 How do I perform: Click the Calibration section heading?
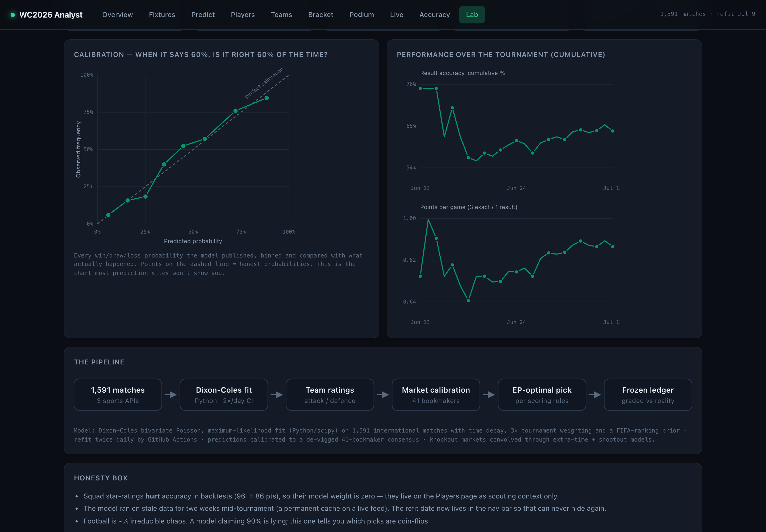pyautogui.click(x=201, y=55)
